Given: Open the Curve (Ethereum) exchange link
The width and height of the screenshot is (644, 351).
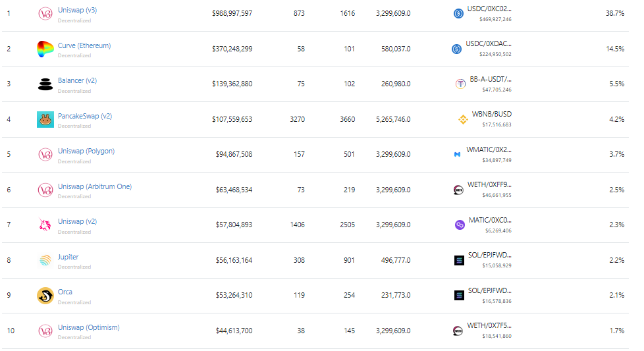Looking at the screenshot, I should click(x=84, y=45).
